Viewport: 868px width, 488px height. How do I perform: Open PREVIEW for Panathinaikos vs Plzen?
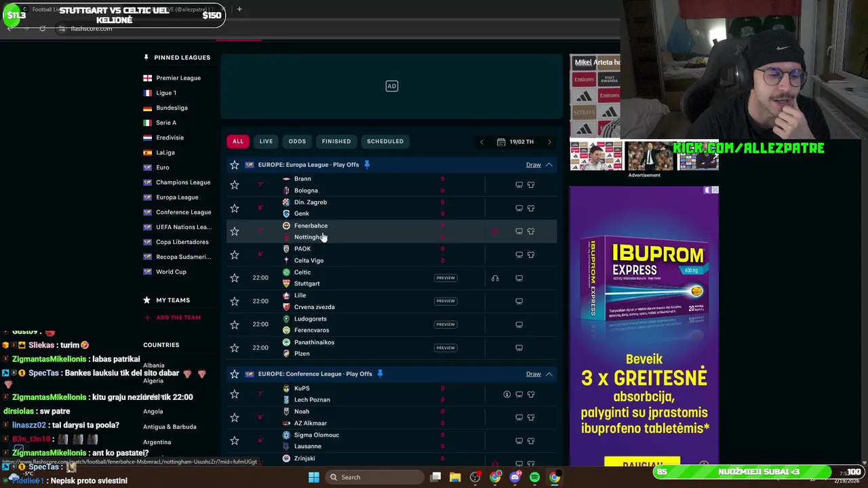[x=446, y=348]
